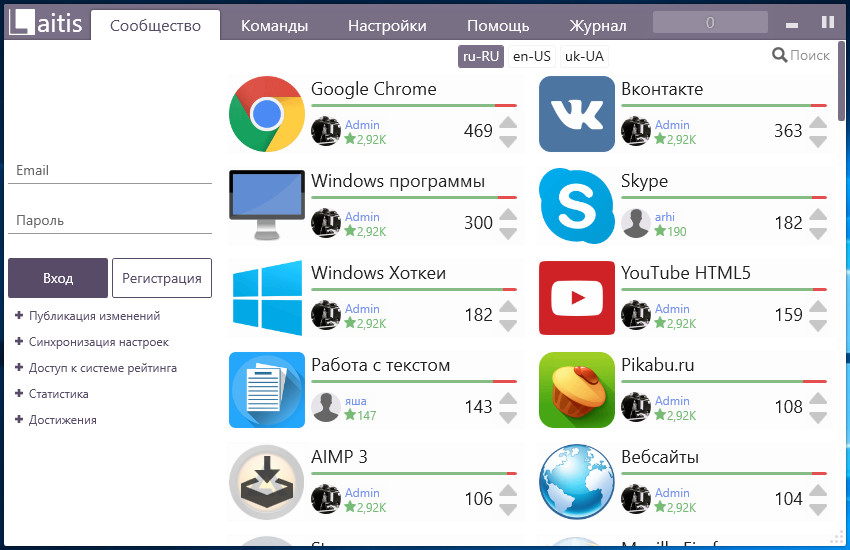Viewport: 850px width, 550px height.
Task: Switch to the Настройки tab
Action: [x=387, y=25]
